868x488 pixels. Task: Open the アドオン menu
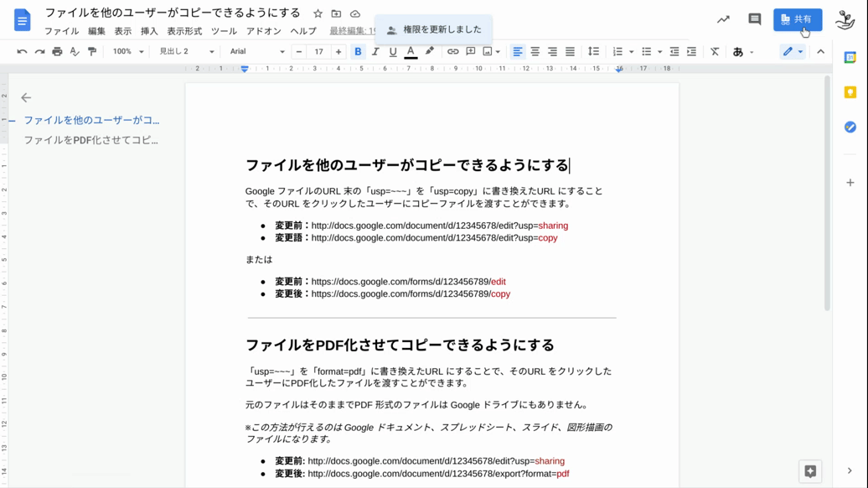pos(263,31)
